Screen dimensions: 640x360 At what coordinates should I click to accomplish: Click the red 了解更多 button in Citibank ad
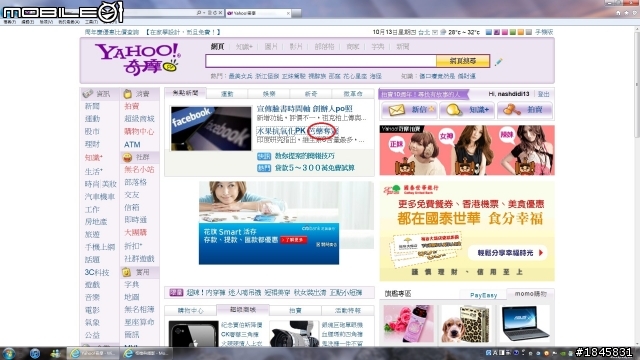293,240
